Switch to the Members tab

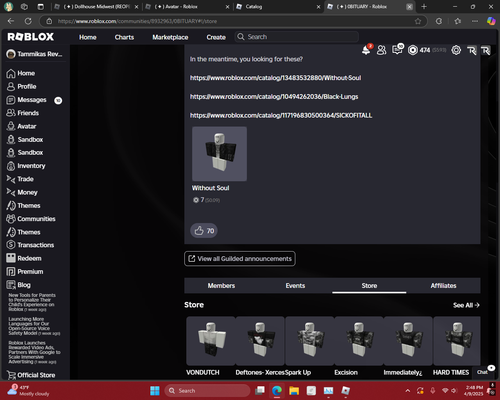click(221, 286)
